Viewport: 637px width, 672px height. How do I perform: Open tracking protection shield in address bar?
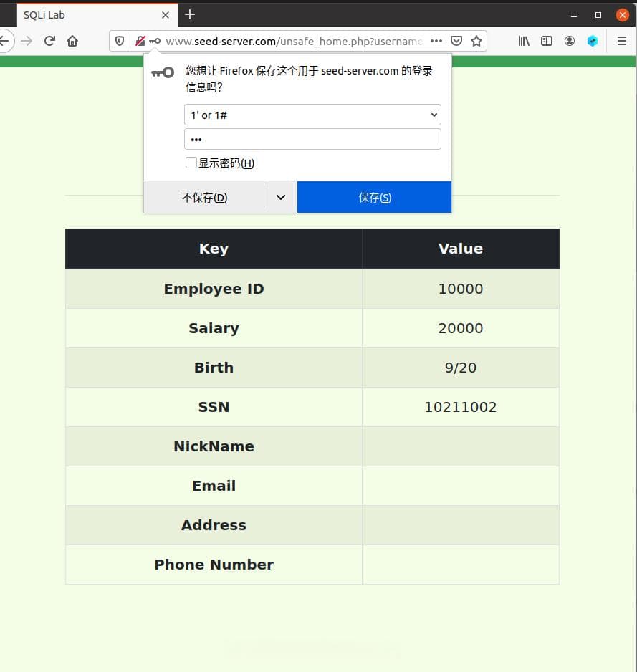(120, 41)
